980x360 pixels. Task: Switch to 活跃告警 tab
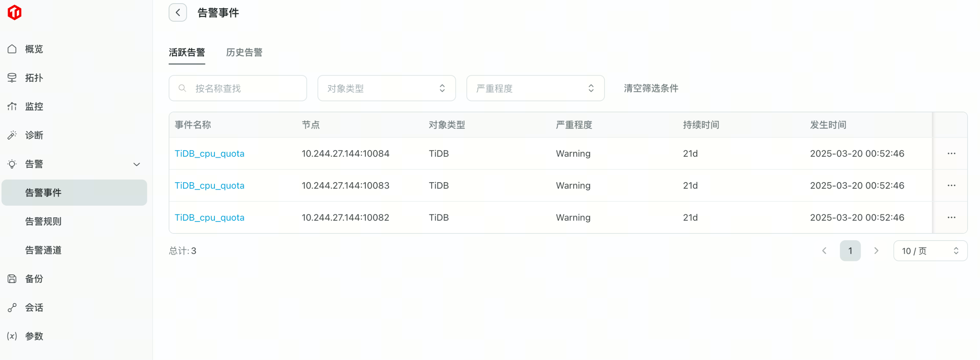tap(187, 52)
